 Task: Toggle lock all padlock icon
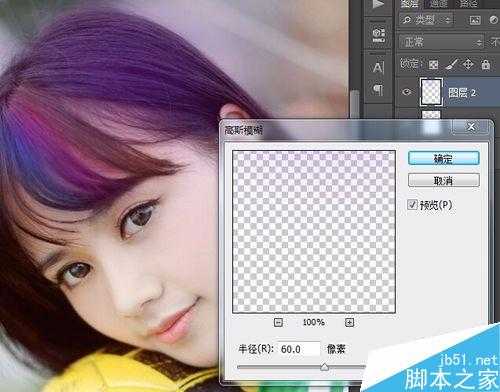point(486,64)
